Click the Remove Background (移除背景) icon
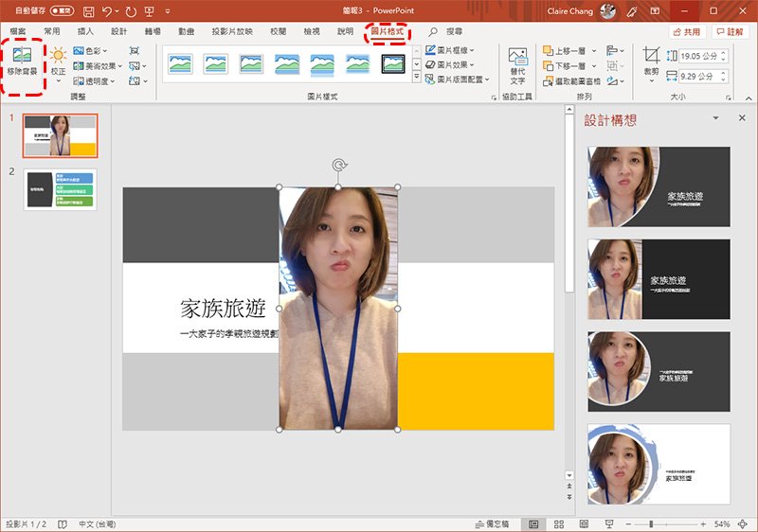Image resolution: width=758 pixels, height=532 pixels. [23, 59]
